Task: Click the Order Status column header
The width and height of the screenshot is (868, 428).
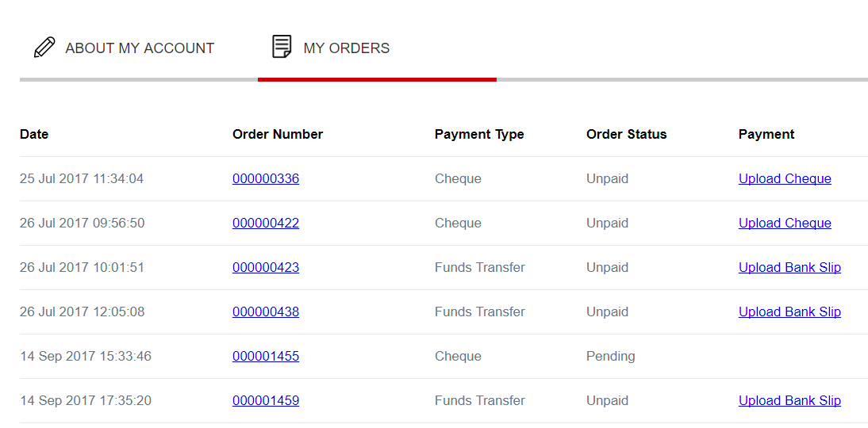Action: pyautogui.click(x=626, y=134)
